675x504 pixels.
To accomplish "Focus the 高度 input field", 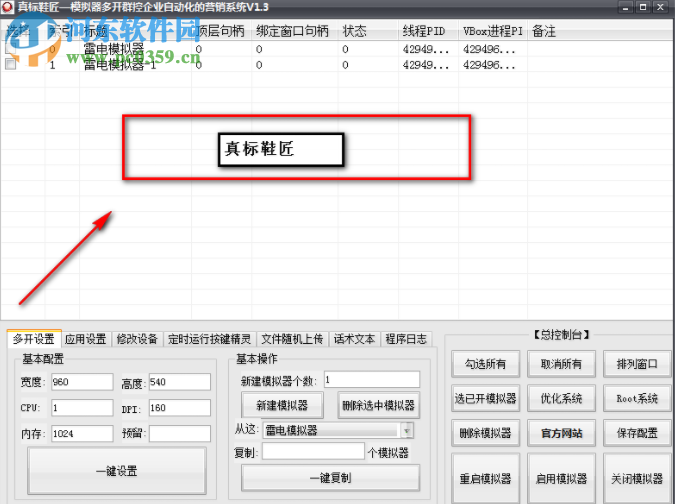I will click(180, 382).
